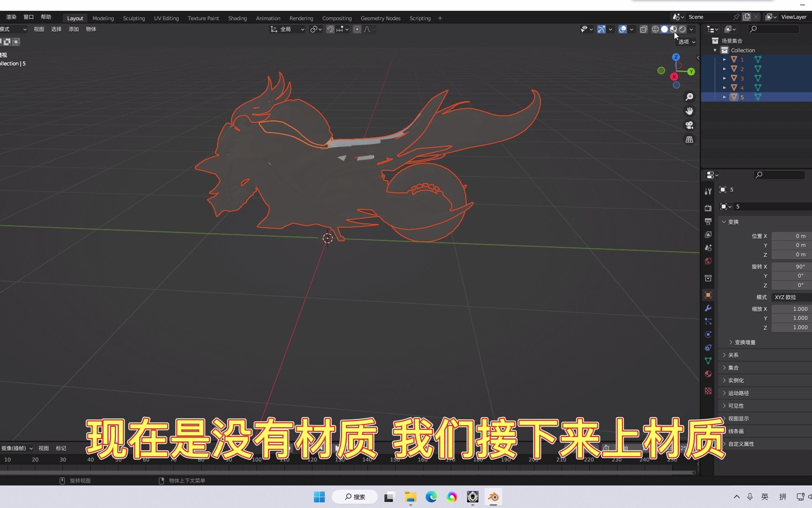The image size is (812, 508).
Task: Open the World properties tab icon
Action: click(708, 261)
